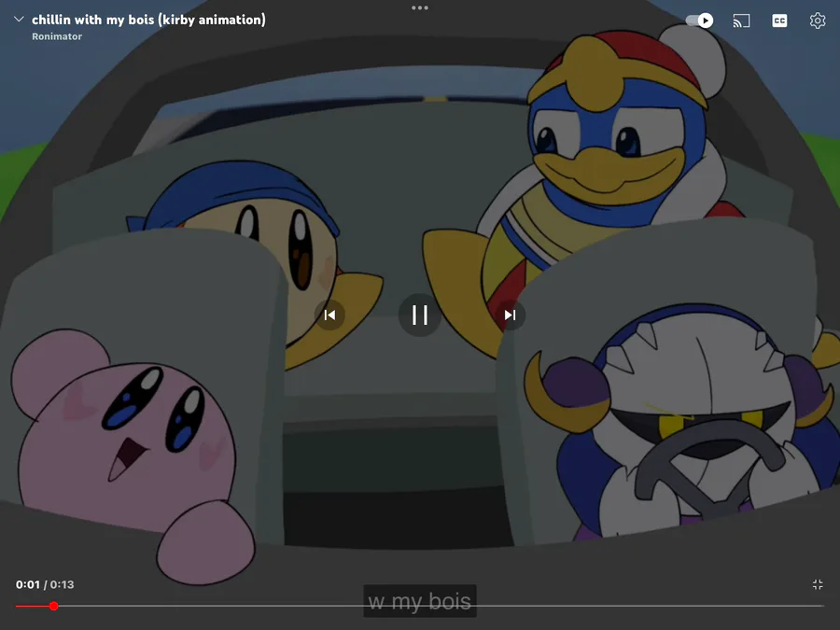Exit fullscreen mode

pos(818,584)
